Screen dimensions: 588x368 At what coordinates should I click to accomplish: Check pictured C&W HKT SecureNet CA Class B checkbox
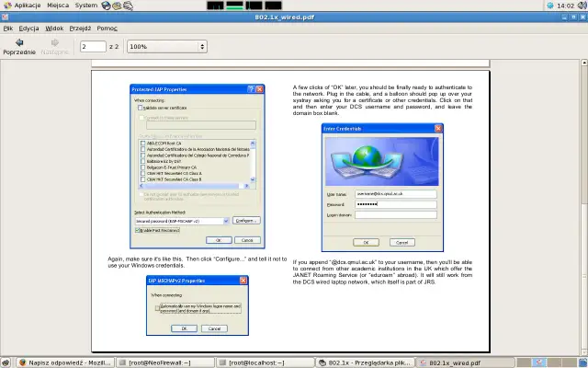tap(142, 179)
